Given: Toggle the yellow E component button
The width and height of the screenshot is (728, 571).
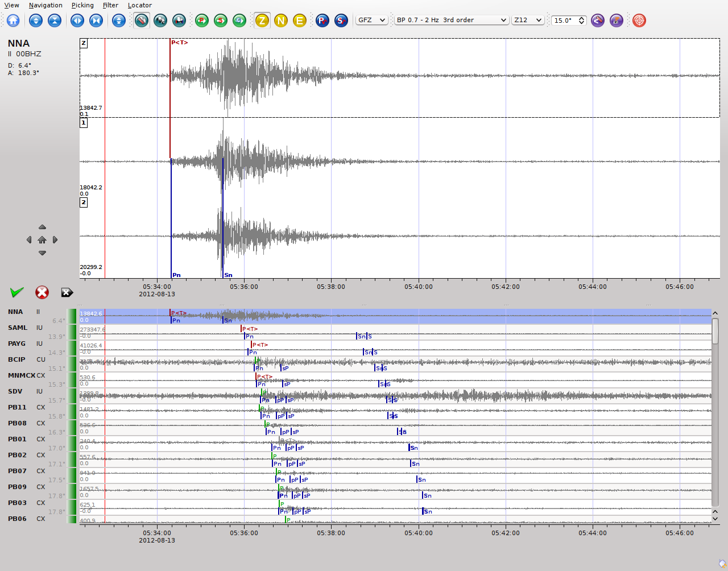Looking at the screenshot, I should (299, 20).
